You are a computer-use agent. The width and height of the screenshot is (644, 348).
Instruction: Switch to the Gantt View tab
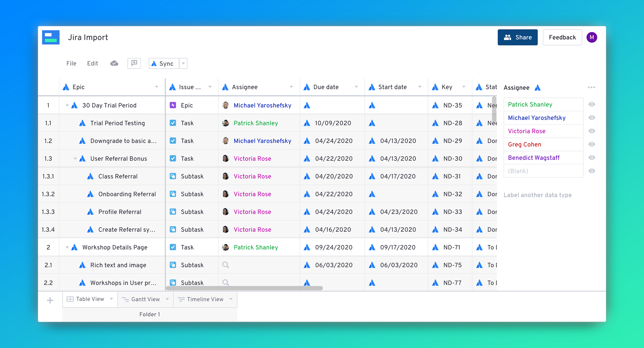pos(145,299)
